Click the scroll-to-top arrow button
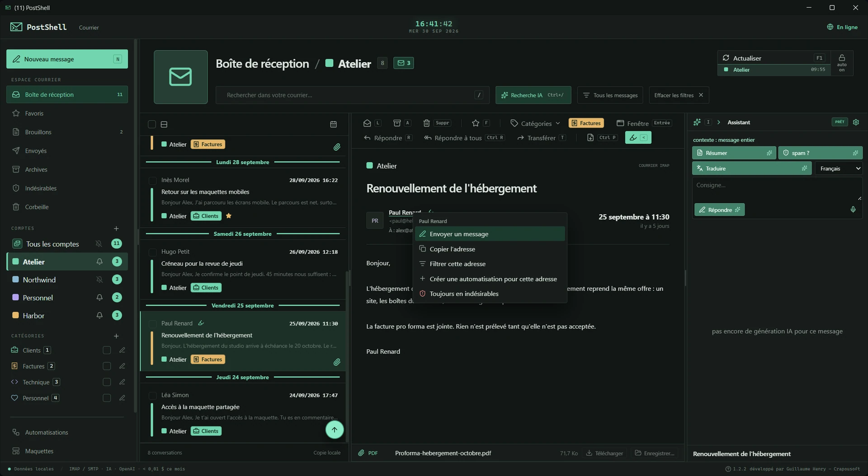868x476 pixels. point(334,429)
